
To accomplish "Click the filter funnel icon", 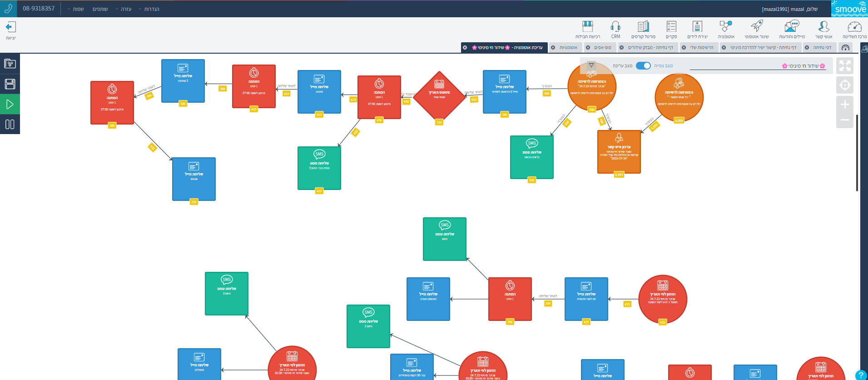I will tap(591, 65).
